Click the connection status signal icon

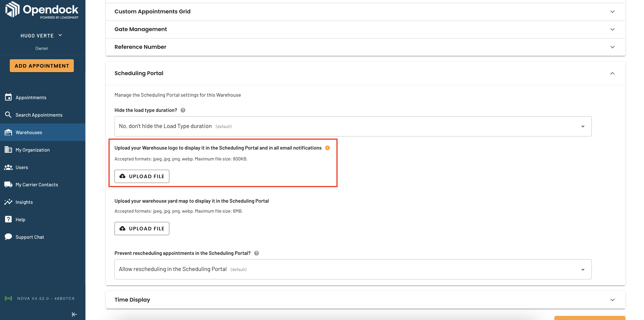8,298
